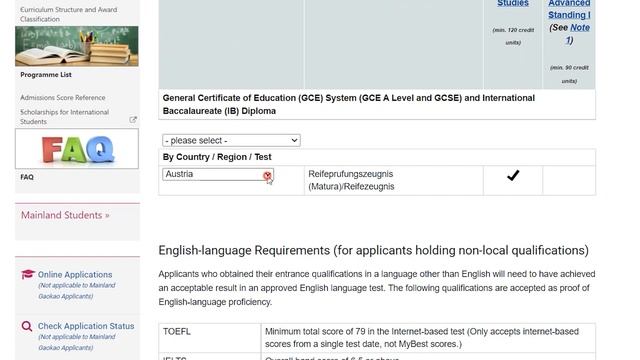Click the checkmark in Austria row
This screenshot has height=360, width=640.
pos(513,176)
